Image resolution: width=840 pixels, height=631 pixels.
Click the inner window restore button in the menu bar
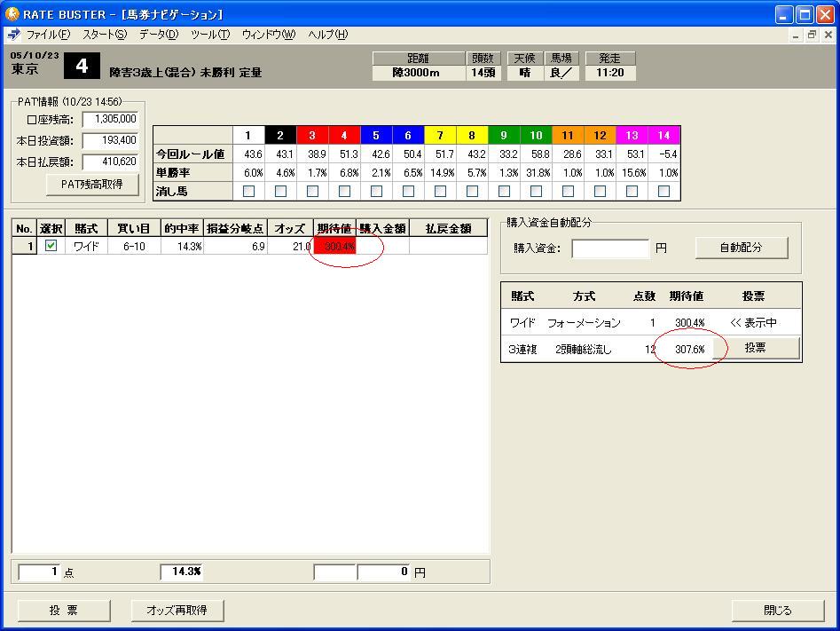[x=813, y=35]
